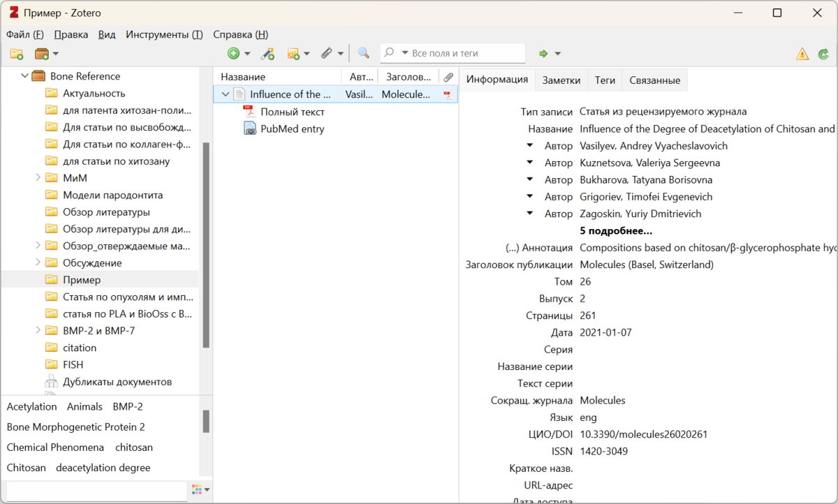The height and width of the screenshot is (504, 838).
Task: Open the Файл menu
Action: pyautogui.click(x=25, y=34)
